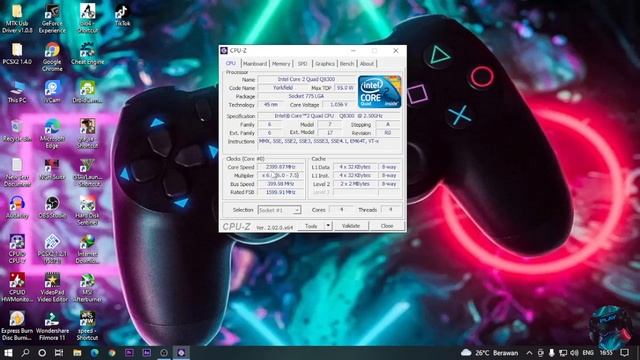Open Task View on the taskbar

pos(59,353)
